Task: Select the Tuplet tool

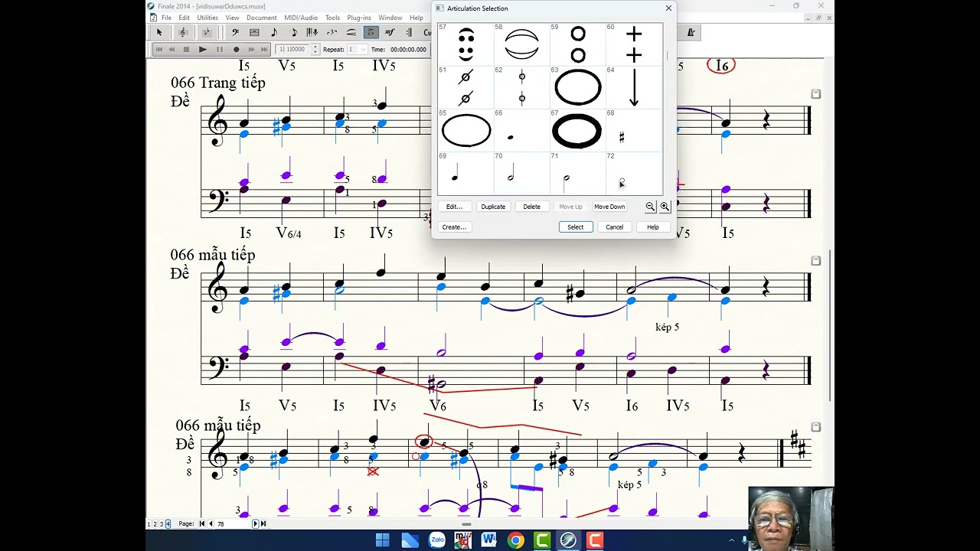Action: click(332, 32)
